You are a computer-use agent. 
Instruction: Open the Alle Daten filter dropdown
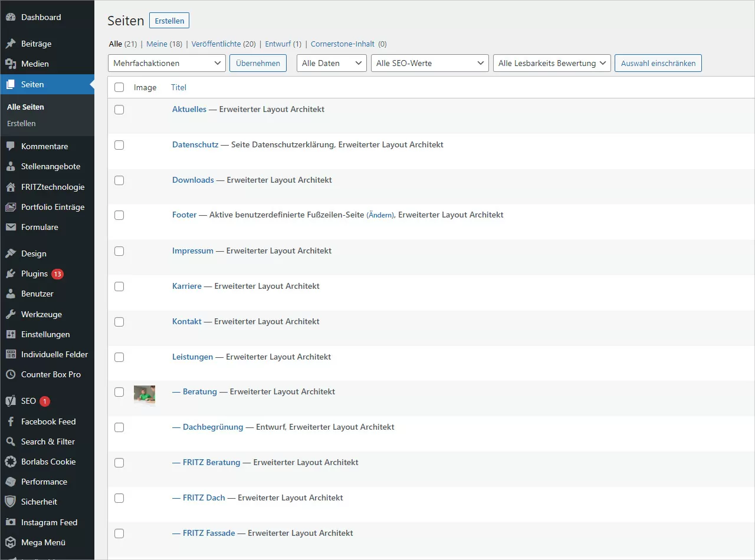(331, 62)
